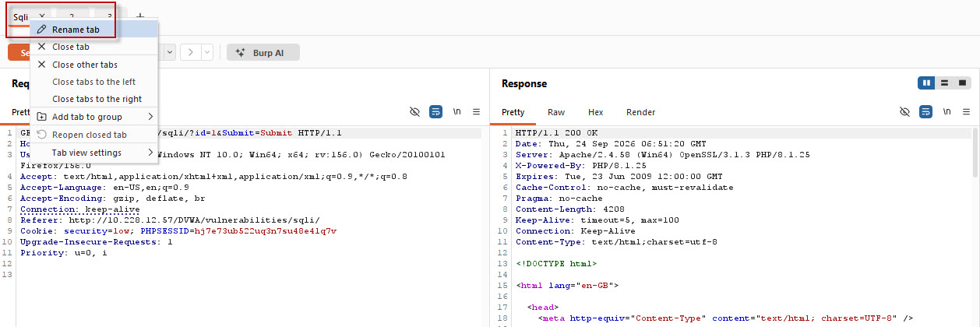
Task: Switch Response view to Pretty tab
Action: tap(513, 112)
